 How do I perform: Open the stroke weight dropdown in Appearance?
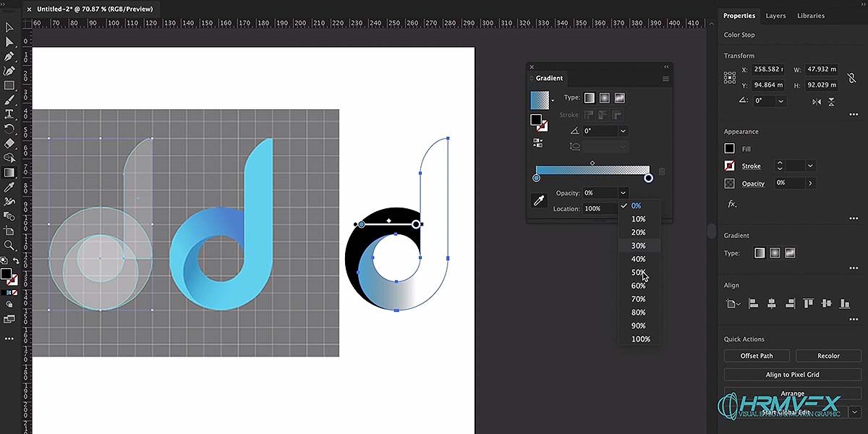tap(810, 166)
